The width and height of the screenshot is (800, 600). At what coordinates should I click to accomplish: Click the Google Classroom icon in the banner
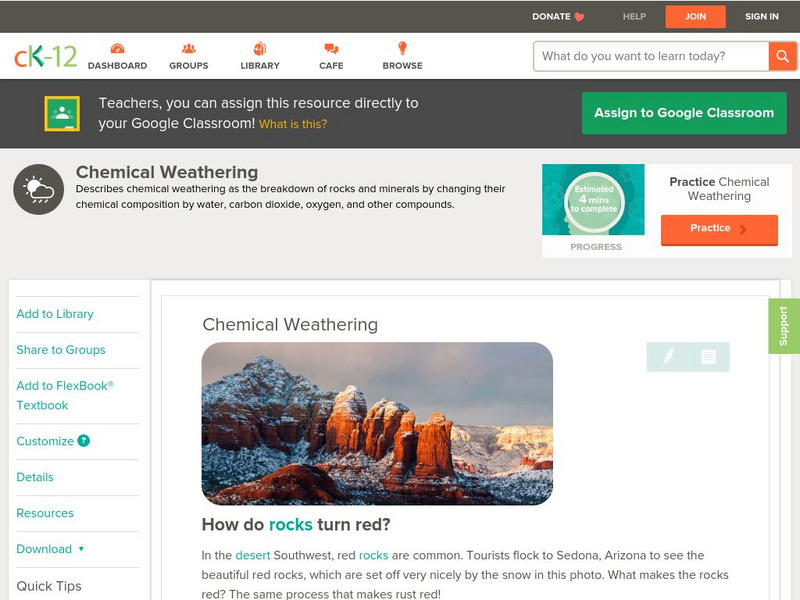(x=64, y=113)
